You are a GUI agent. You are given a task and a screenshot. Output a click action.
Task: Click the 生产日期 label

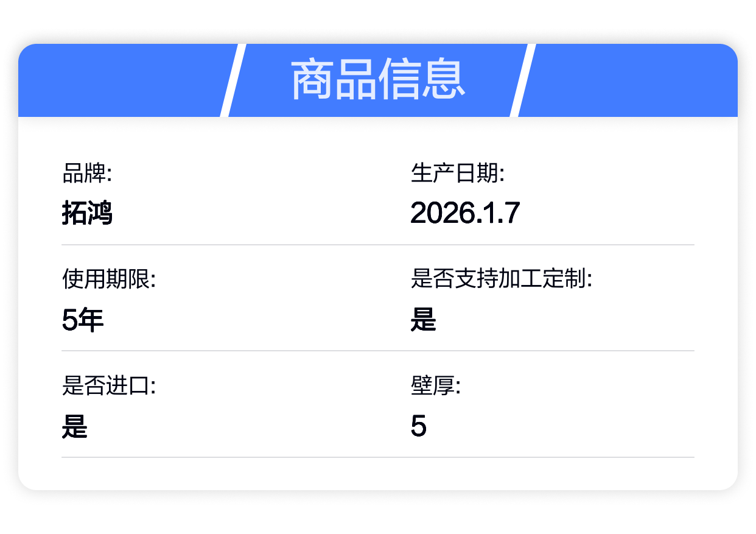[458, 174]
